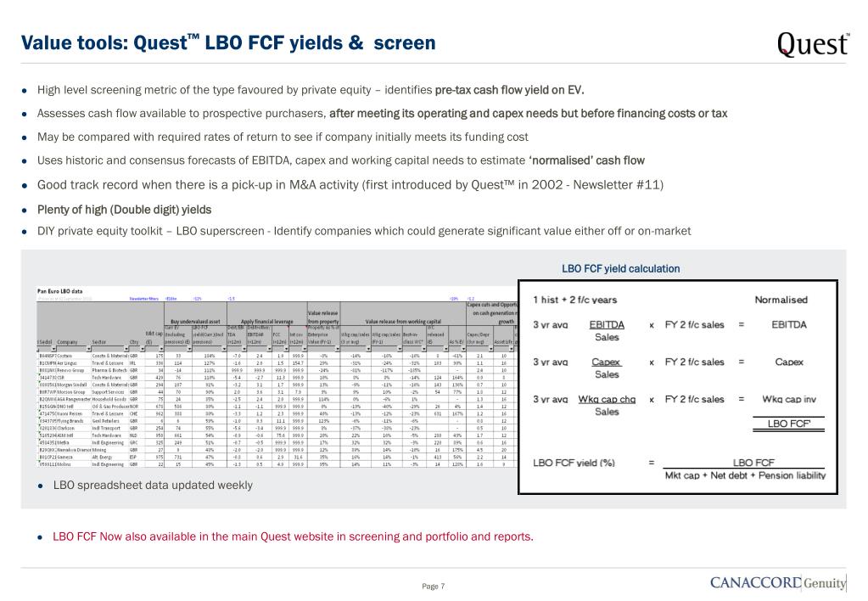Click the 'Normalised' column label in formula box
The height and width of the screenshot is (601, 868).
[781, 300]
